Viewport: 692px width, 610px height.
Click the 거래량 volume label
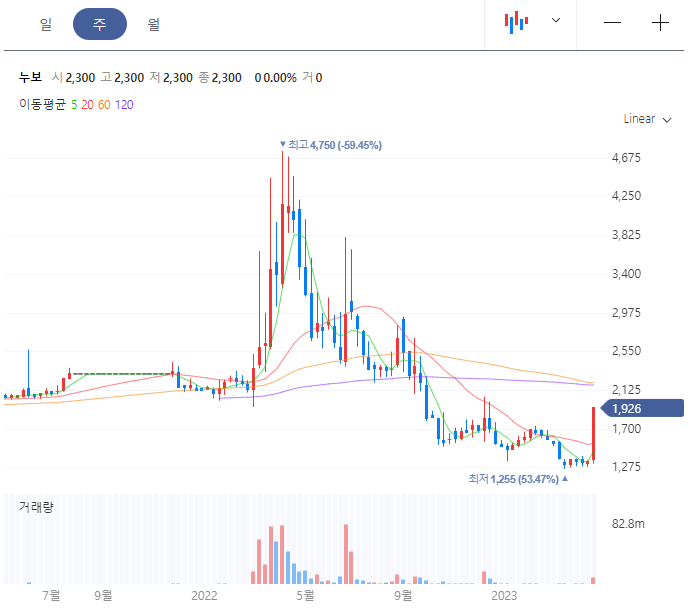point(36,507)
